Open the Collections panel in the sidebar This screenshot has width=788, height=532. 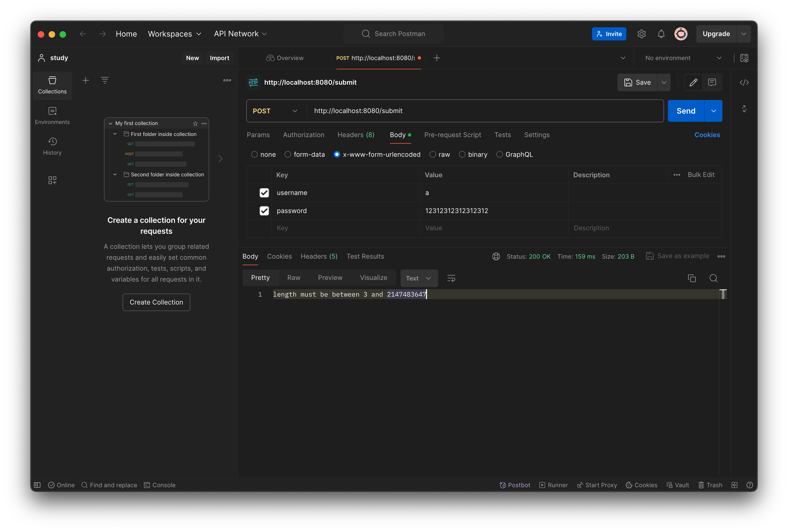[52, 85]
